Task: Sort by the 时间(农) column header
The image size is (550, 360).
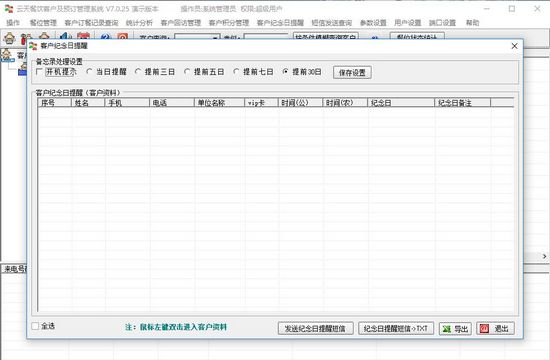Action: (345, 103)
